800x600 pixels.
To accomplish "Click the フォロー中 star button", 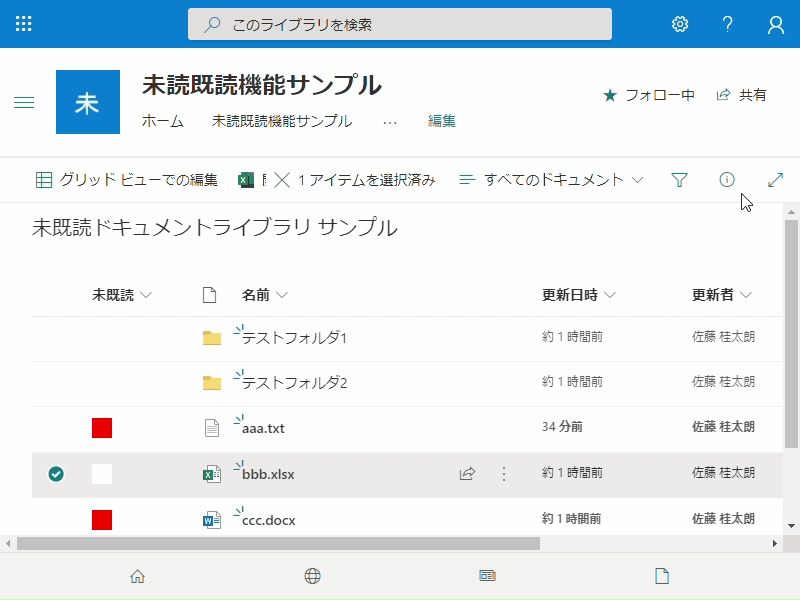I will (649, 95).
